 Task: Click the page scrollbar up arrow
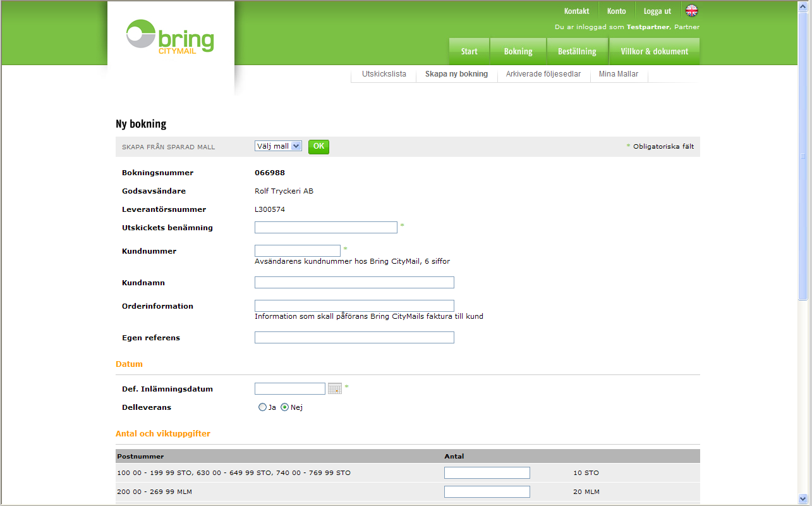coord(803,6)
